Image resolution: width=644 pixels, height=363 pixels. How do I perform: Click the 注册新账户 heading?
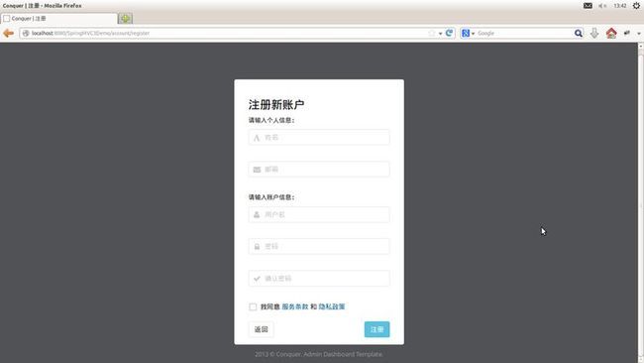(276, 104)
